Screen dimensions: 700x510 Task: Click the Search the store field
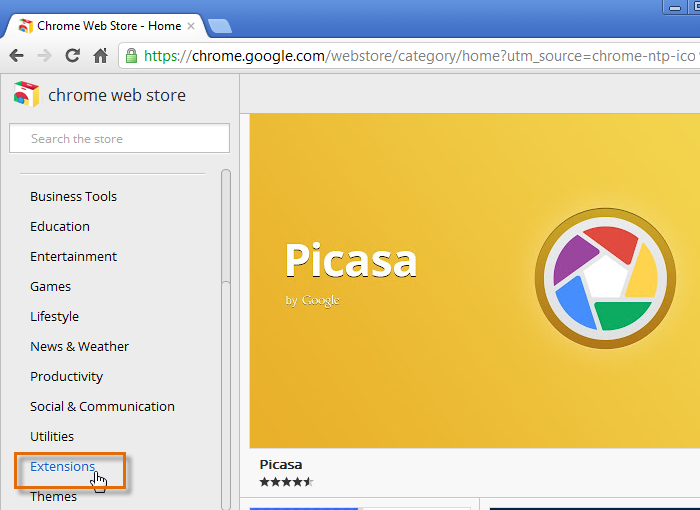tap(119, 138)
